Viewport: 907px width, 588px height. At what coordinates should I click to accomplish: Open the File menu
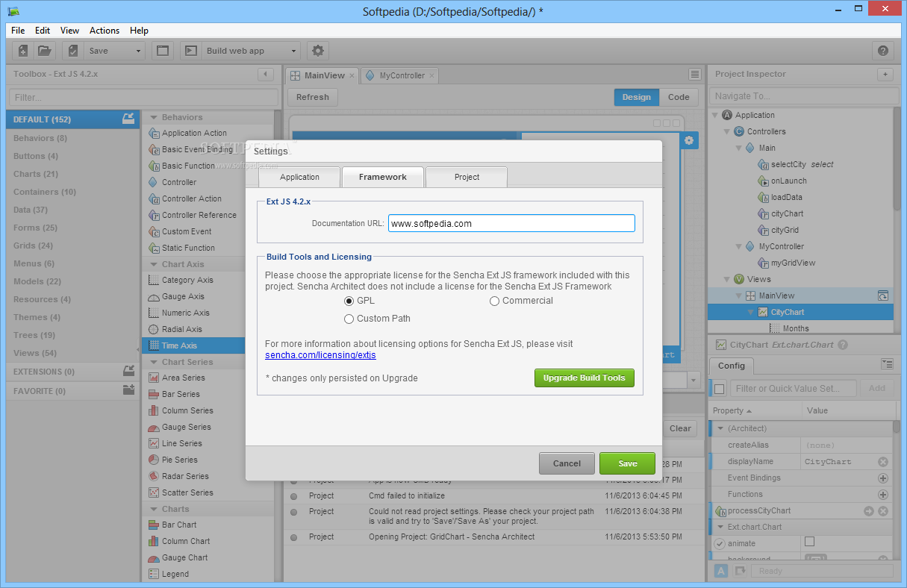18,31
